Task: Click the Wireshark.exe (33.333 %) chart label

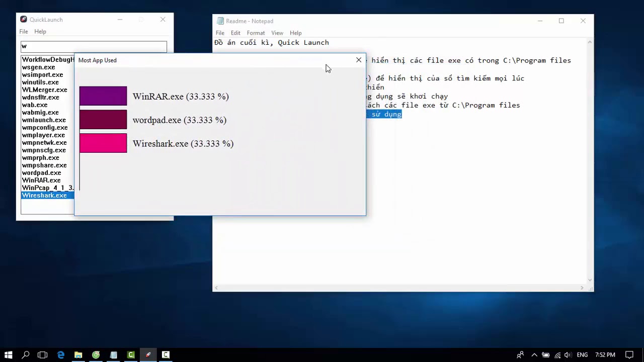Action: click(183, 144)
